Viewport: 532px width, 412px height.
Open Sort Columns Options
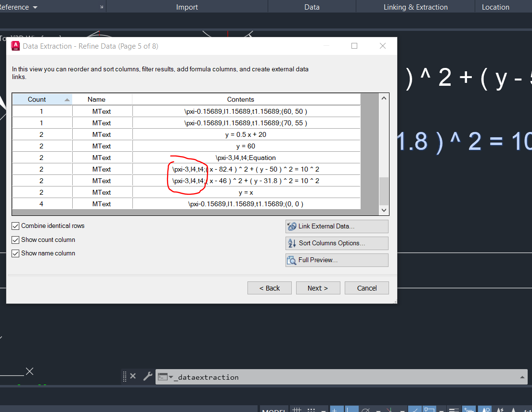point(337,243)
